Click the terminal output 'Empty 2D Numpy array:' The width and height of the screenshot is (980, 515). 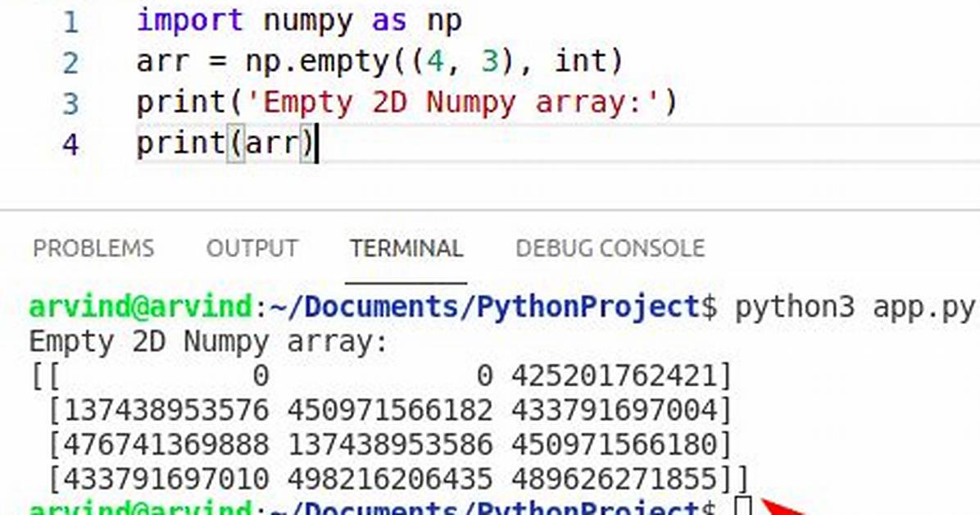[x=209, y=343]
